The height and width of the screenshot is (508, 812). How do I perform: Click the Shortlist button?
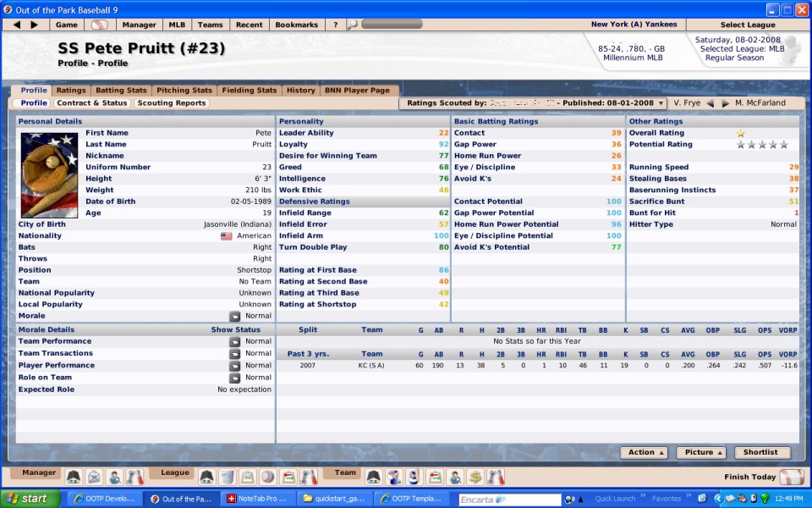click(x=760, y=452)
